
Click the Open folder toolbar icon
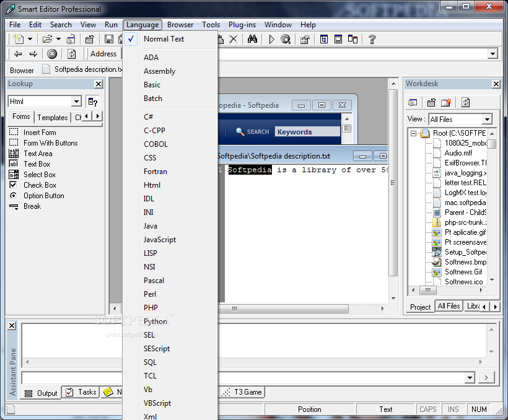47,39
